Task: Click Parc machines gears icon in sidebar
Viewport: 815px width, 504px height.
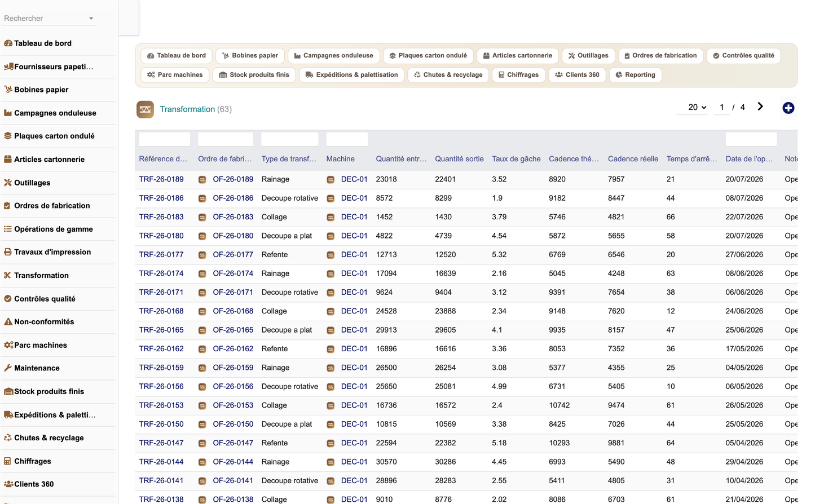Action: coord(8,345)
